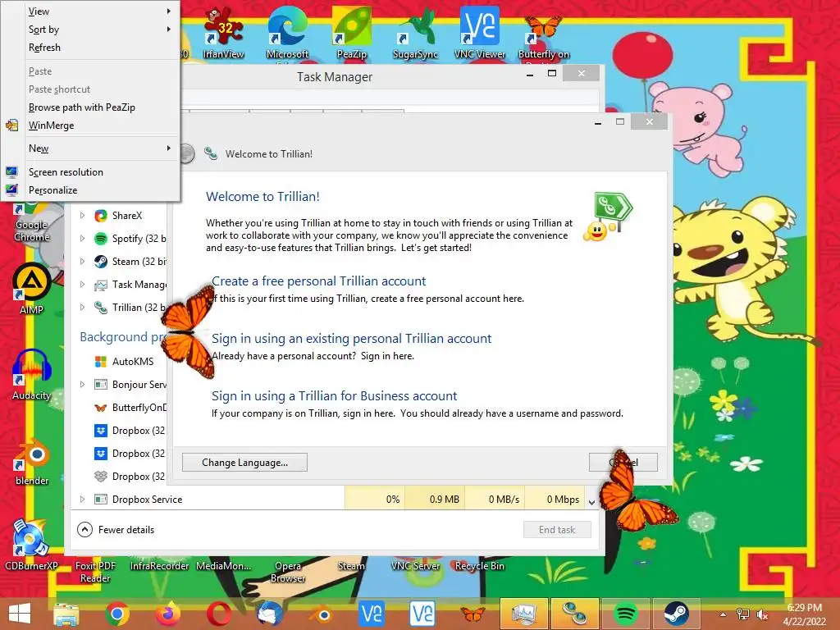
Task: Open Blender from the taskbar
Action: click(321, 614)
